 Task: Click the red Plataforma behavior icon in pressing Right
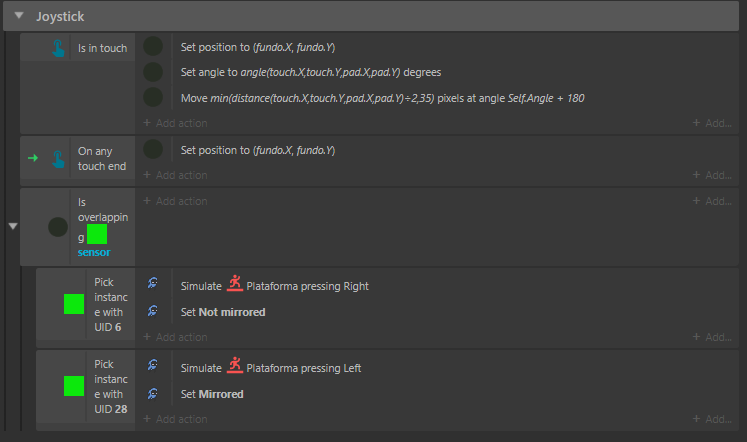coord(234,283)
